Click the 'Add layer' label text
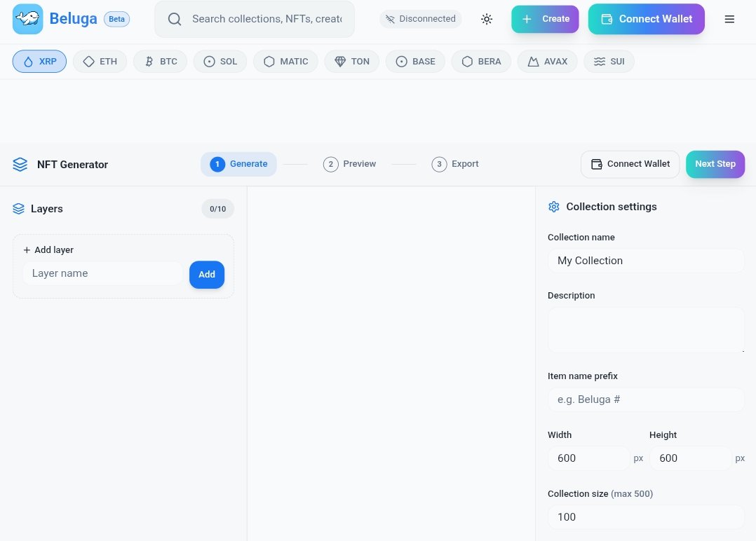 (54, 250)
